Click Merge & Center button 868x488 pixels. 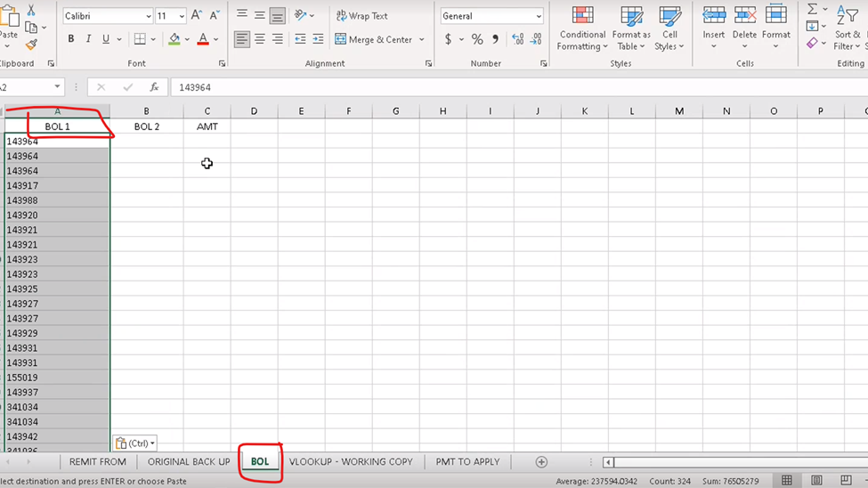pyautogui.click(x=374, y=39)
